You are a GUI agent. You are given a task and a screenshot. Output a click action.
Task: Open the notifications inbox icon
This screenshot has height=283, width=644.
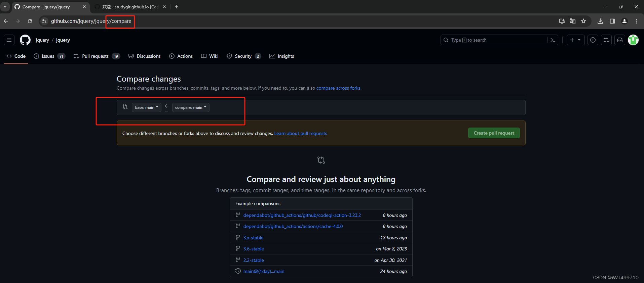620,40
